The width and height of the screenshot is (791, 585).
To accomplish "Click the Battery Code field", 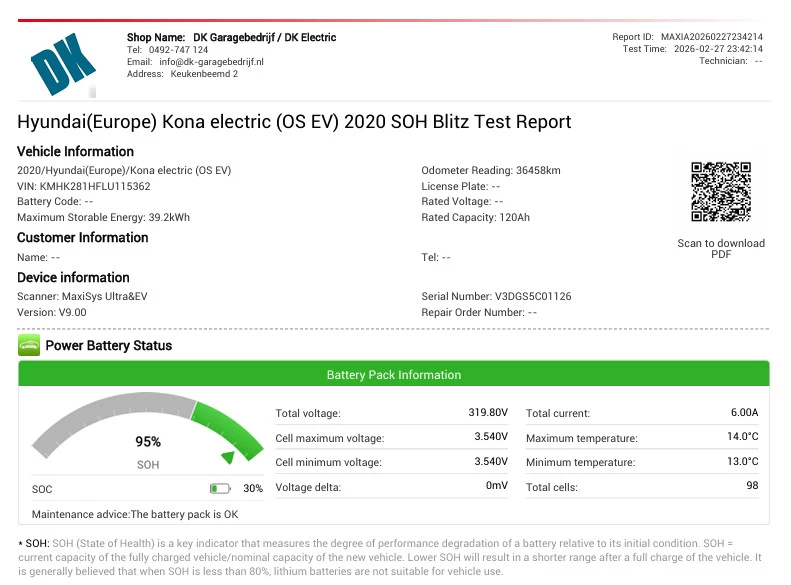I will 55,201.
